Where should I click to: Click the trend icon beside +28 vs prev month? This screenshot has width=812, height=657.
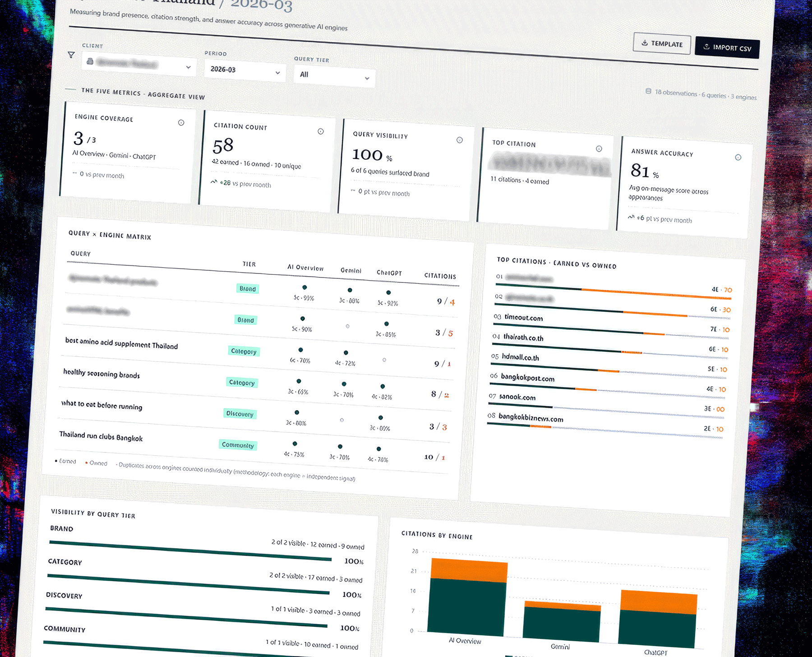214,182
